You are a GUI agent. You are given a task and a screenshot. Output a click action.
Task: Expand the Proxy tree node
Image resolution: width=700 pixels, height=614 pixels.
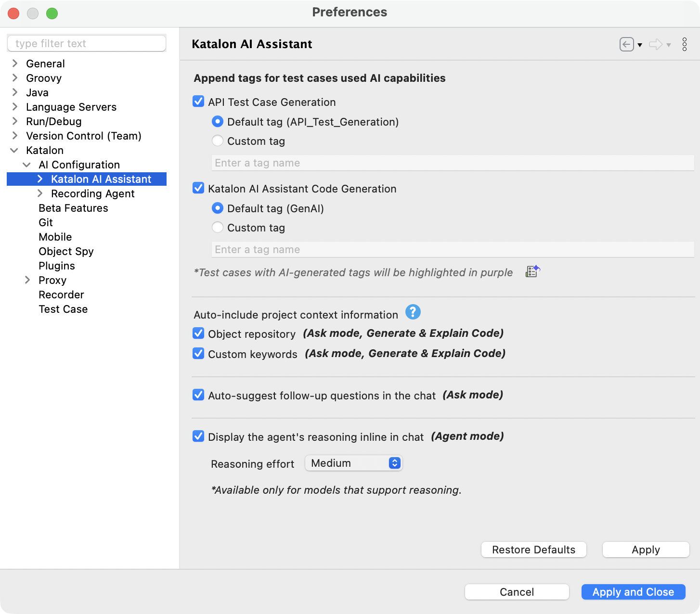pos(27,280)
